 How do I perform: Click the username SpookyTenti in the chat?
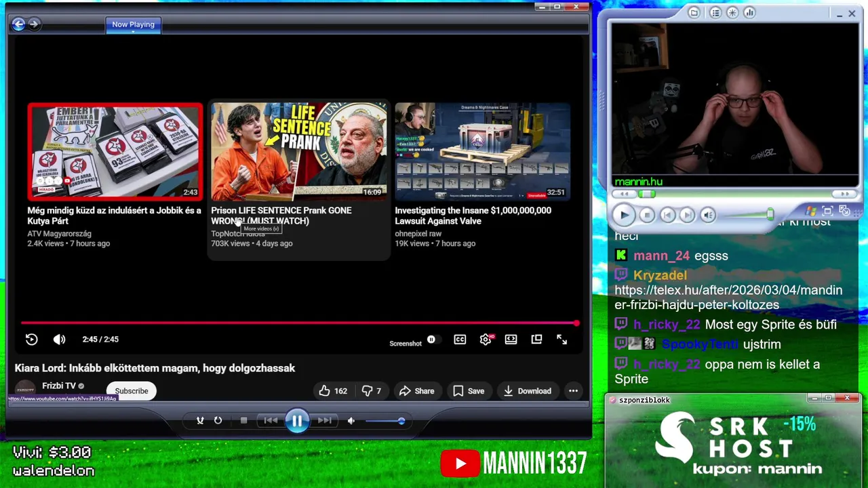(699, 344)
